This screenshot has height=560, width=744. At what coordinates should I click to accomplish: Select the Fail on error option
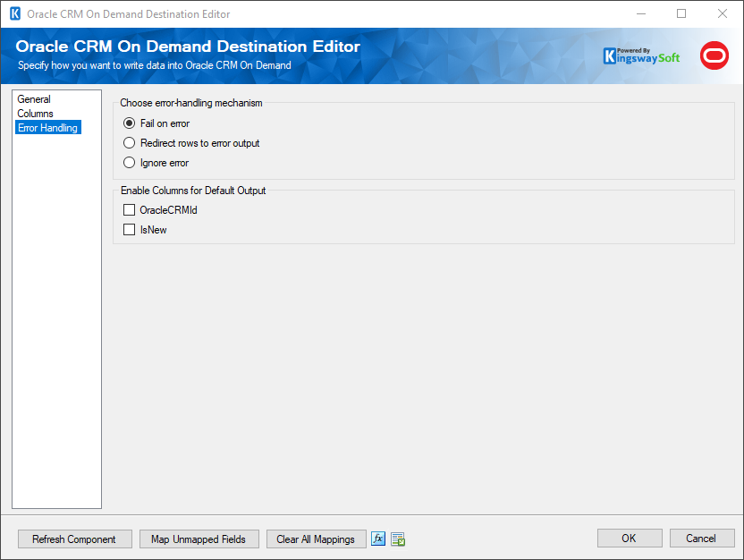[156, 123]
